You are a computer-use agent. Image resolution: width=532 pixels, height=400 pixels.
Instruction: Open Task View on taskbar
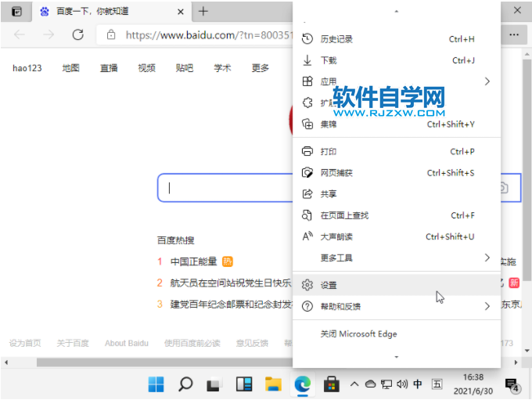(214, 384)
